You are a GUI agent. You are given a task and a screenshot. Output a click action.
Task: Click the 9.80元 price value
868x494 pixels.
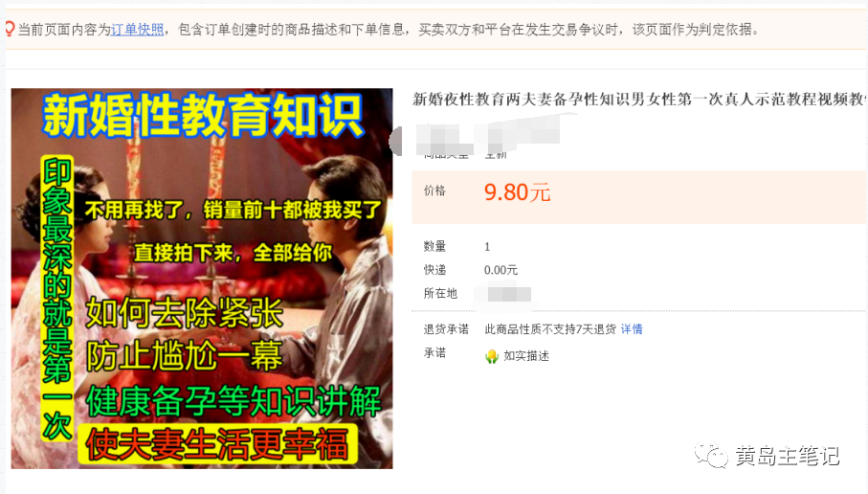(517, 192)
